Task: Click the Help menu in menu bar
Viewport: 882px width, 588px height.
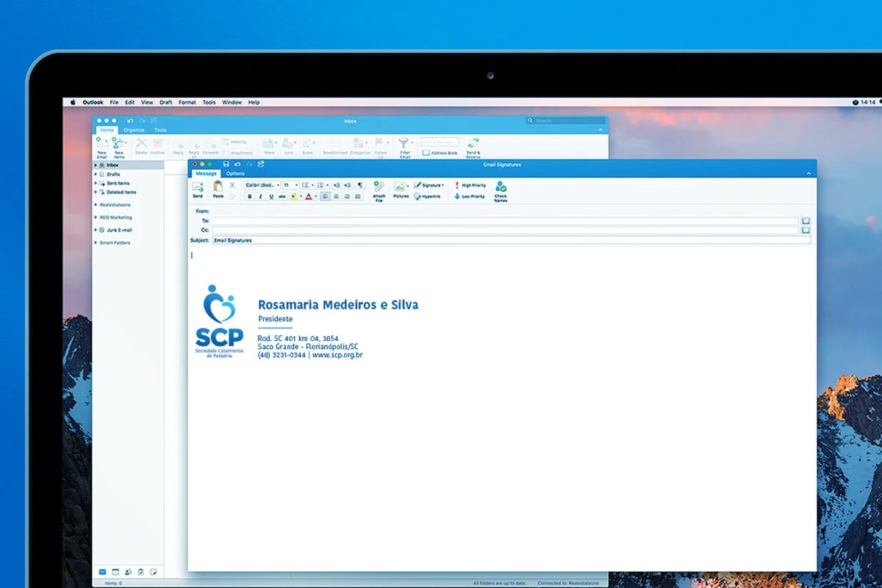Action: tap(254, 102)
